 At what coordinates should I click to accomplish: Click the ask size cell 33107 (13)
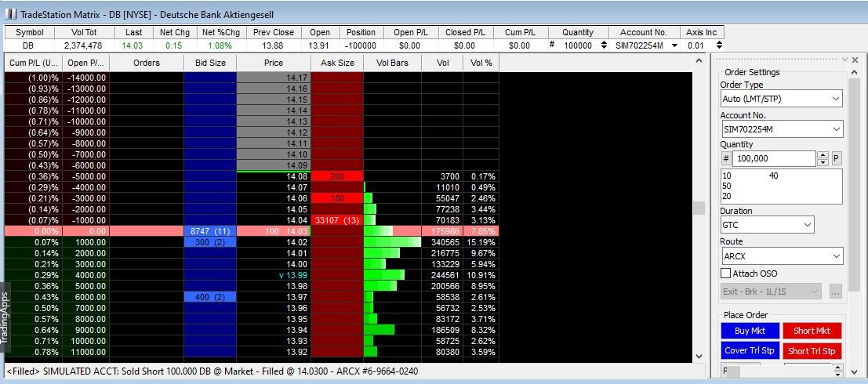(337, 220)
